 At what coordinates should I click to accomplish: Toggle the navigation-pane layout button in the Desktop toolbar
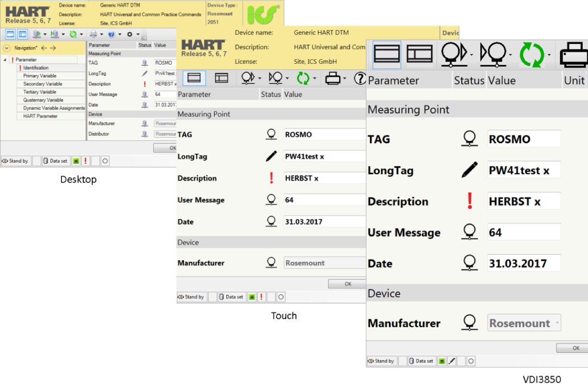tap(22, 35)
